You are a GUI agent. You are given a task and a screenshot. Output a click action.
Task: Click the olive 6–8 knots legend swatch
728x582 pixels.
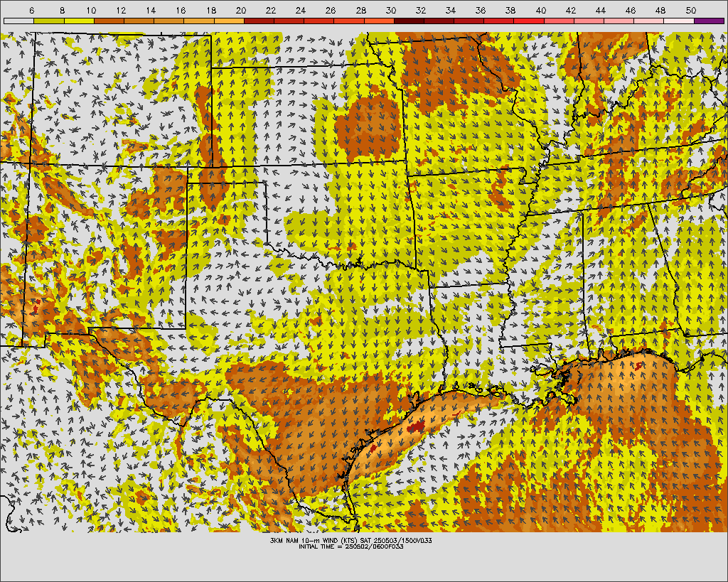[49, 21]
